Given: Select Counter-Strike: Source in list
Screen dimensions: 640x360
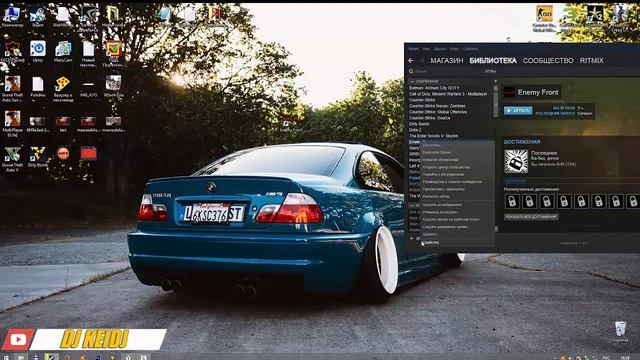Looking at the screenshot, I should click(x=429, y=118).
